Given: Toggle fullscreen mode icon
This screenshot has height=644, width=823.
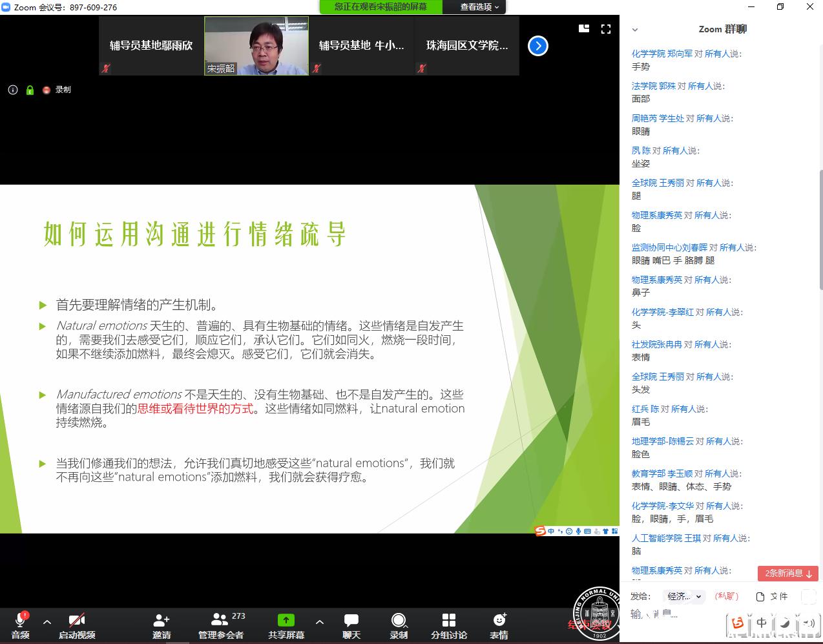Looking at the screenshot, I should coord(606,29).
